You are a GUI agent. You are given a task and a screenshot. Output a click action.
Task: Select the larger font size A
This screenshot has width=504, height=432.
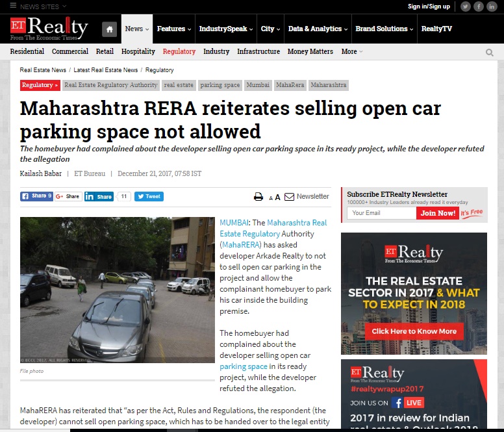pyautogui.click(x=278, y=197)
